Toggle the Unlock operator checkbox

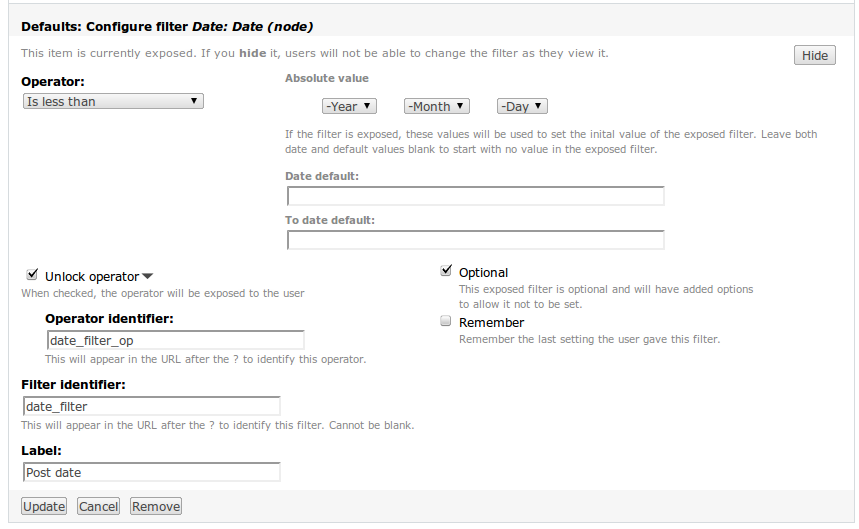click(x=32, y=275)
